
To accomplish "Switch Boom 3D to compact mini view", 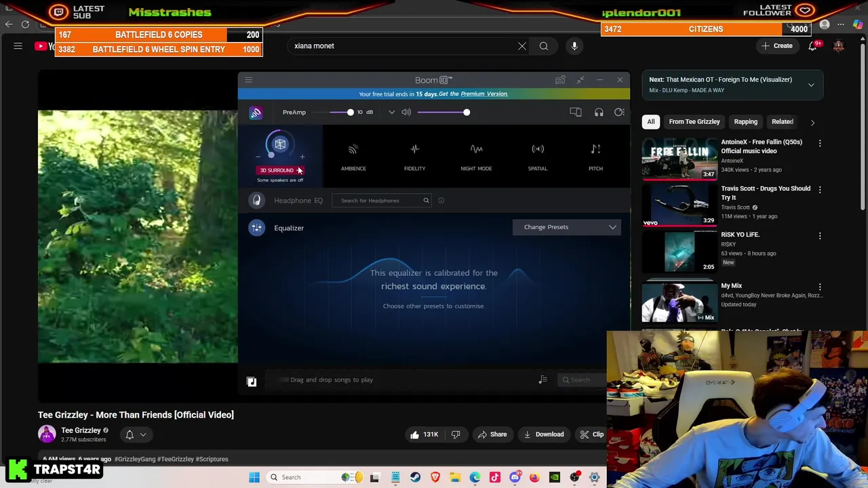I will [x=580, y=80].
